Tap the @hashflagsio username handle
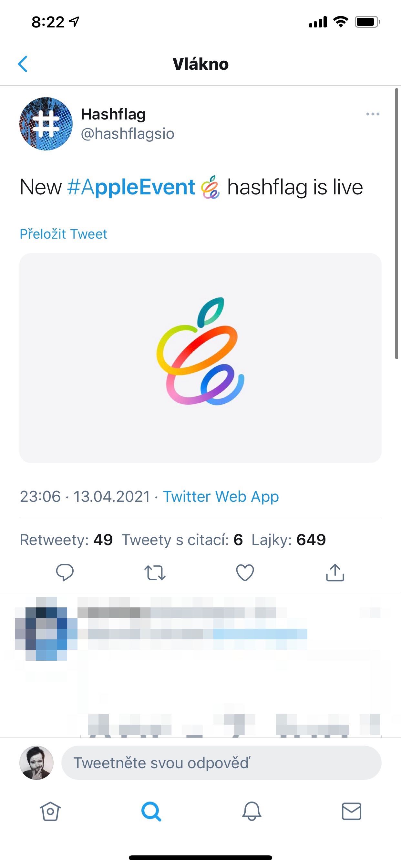The height and width of the screenshot is (868, 401). [128, 134]
